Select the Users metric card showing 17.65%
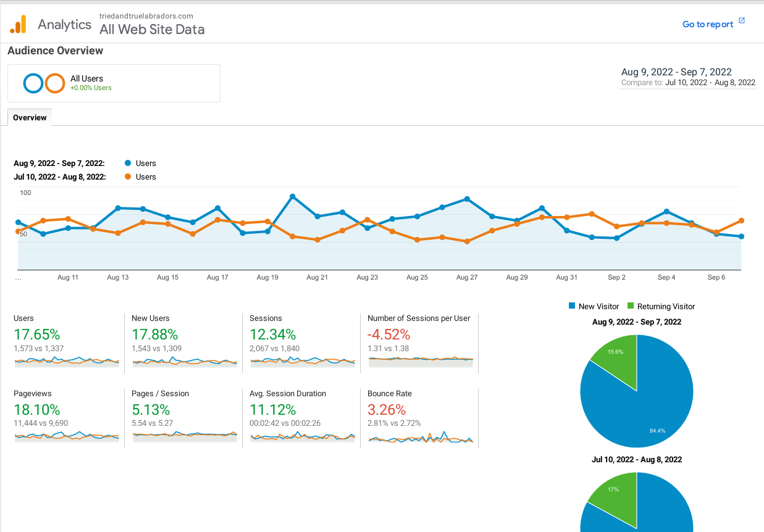Viewport: 764px width, 532px height. [x=67, y=343]
